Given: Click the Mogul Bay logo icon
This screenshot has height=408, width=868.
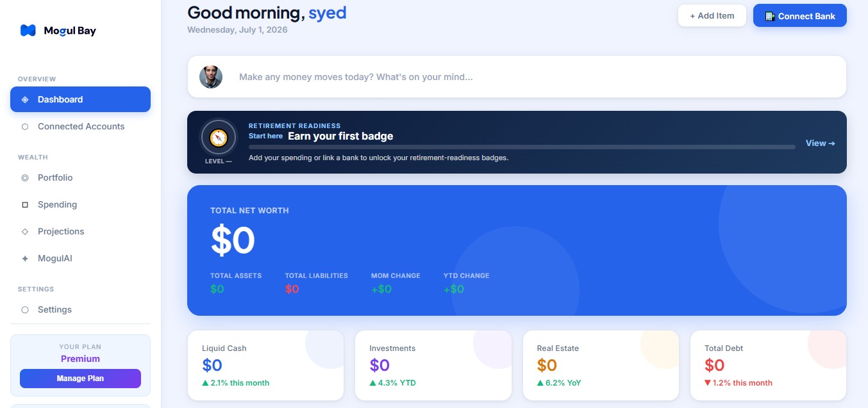Looking at the screenshot, I should [x=28, y=30].
